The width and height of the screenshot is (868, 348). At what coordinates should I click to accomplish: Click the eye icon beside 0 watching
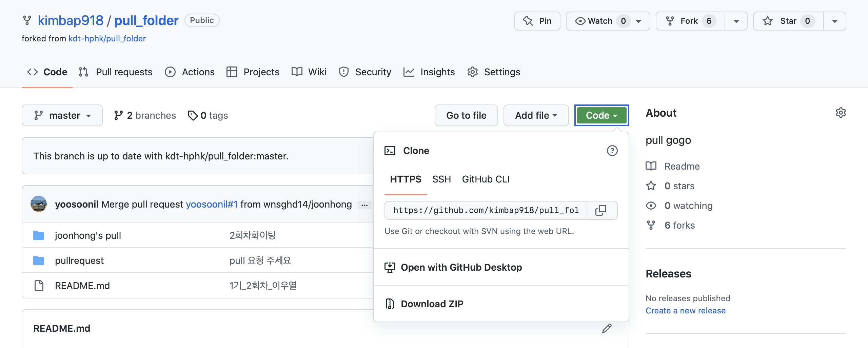pos(651,206)
